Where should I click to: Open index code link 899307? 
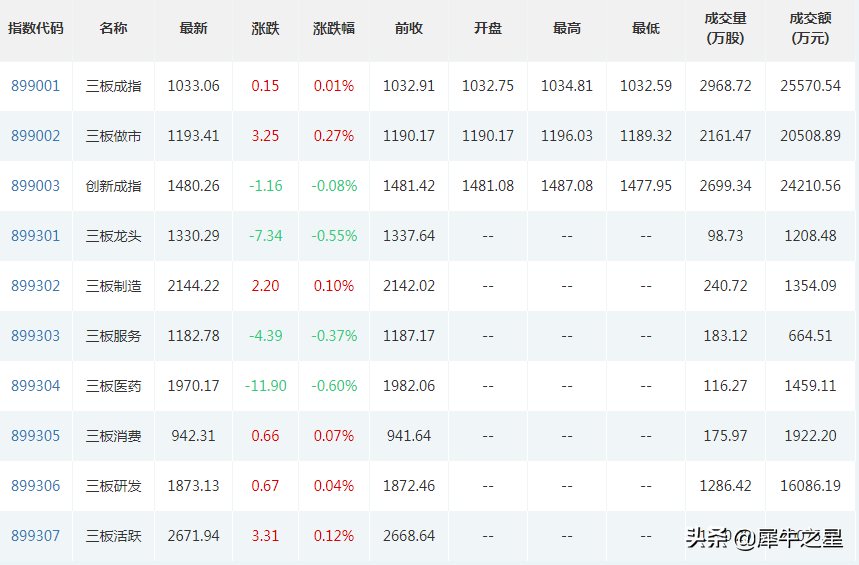[36, 535]
